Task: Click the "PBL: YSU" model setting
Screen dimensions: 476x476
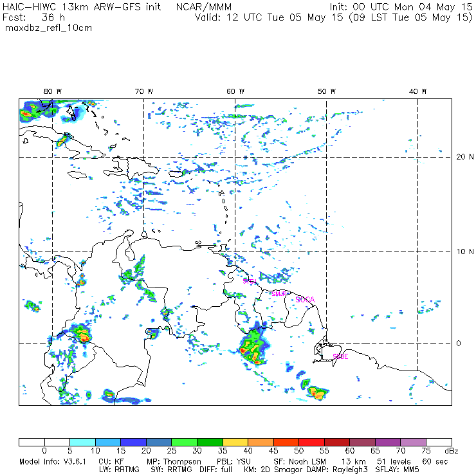Action: tap(233, 462)
